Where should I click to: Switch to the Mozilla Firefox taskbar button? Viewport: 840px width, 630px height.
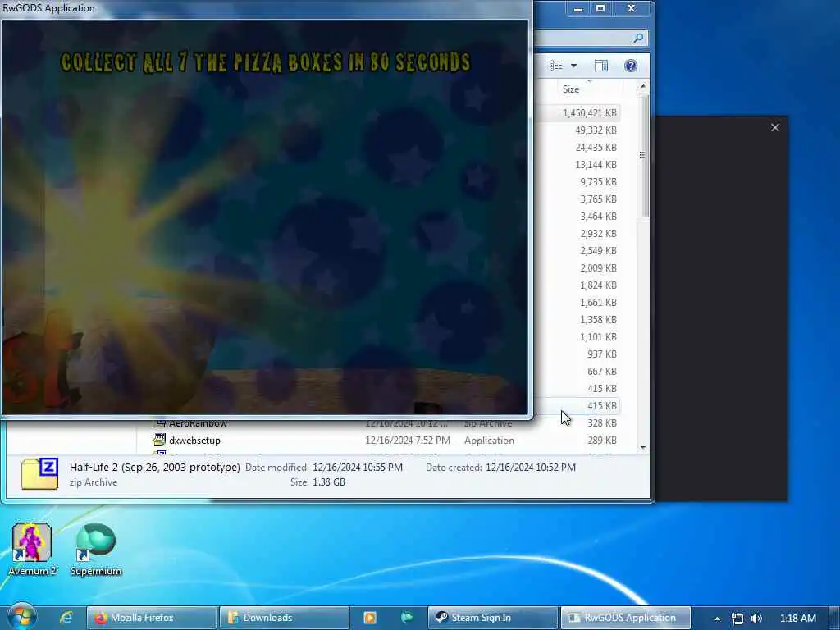click(152, 618)
